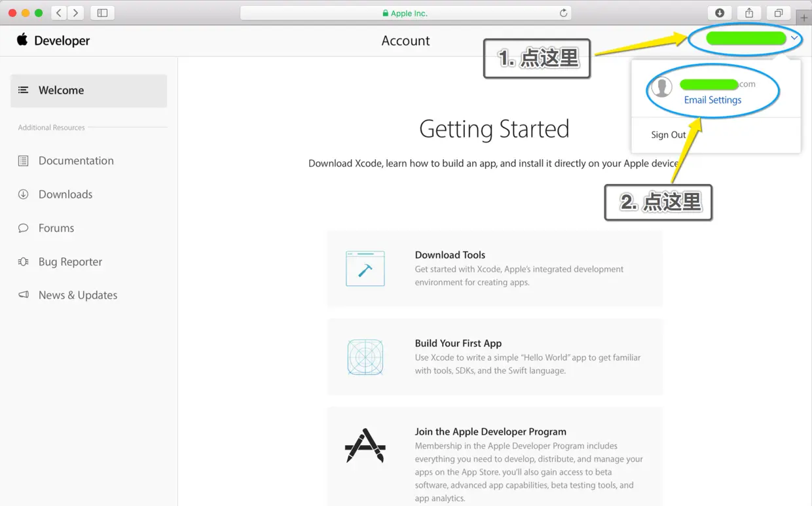Click the Account page title
This screenshot has height=506, width=812.
point(405,41)
